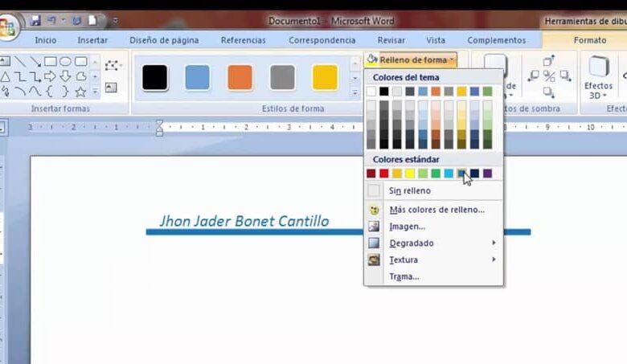Expand the Textura submenu
The width and height of the screenshot is (627, 364).
pyautogui.click(x=434, y=260)
